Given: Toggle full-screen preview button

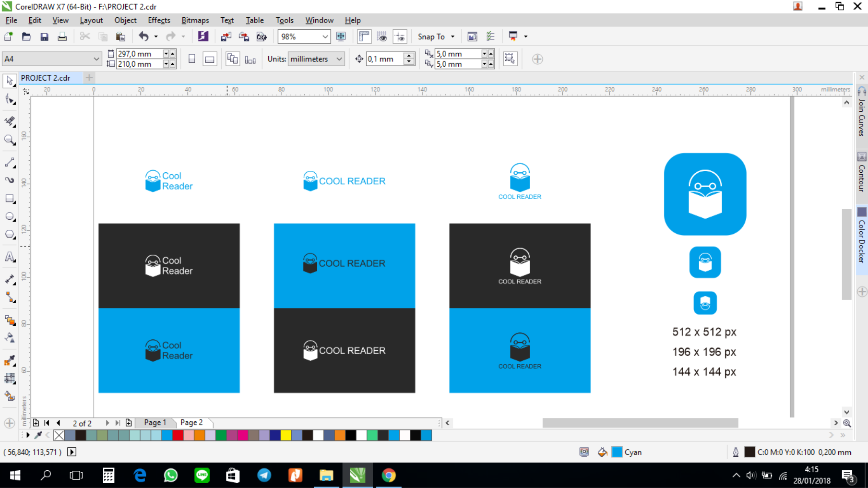Looking at the screenshot, I should click(x=341, y=37).
